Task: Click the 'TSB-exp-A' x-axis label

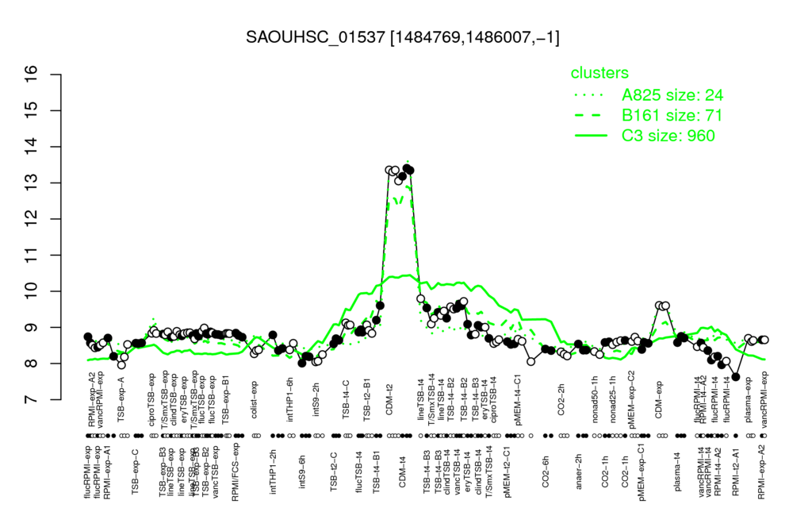Action: [121, 398]
